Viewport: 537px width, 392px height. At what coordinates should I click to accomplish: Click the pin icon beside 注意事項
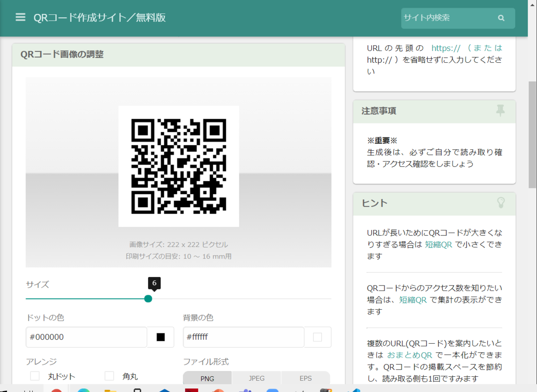(500, 110)
